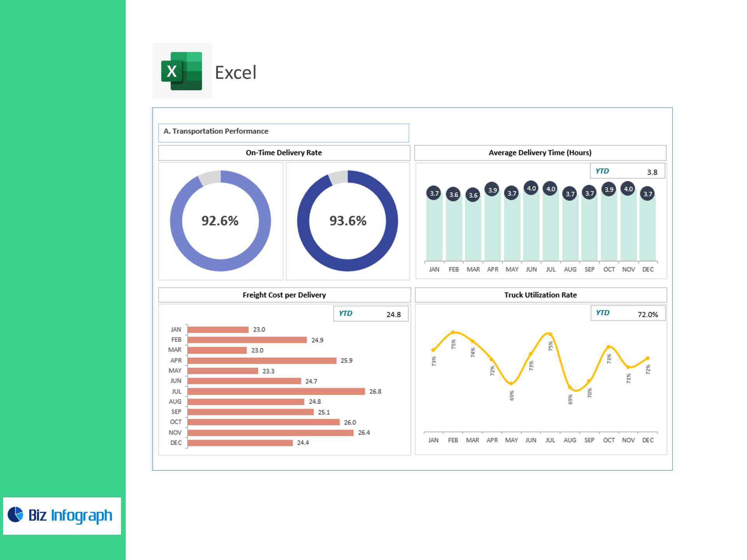
Task: Click the YTD 72.0% utilization box
Action: pos(628,313)
